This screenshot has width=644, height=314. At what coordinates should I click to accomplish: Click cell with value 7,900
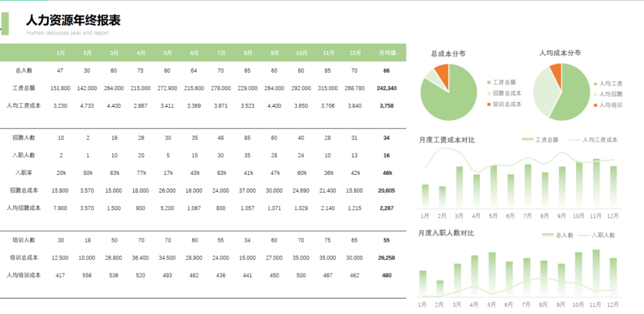(60, 208)
